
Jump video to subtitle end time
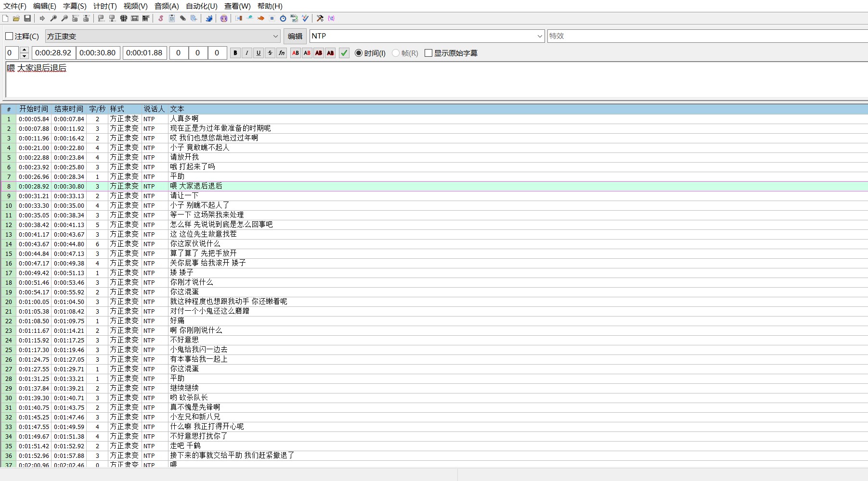[86, 18]
